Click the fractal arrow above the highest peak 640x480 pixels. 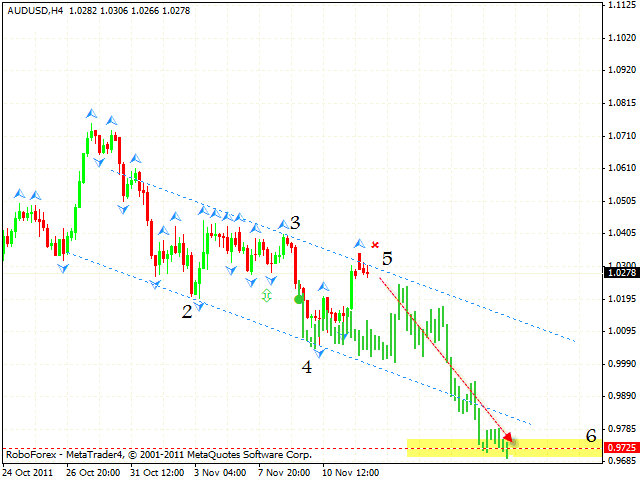coord(91,114)
